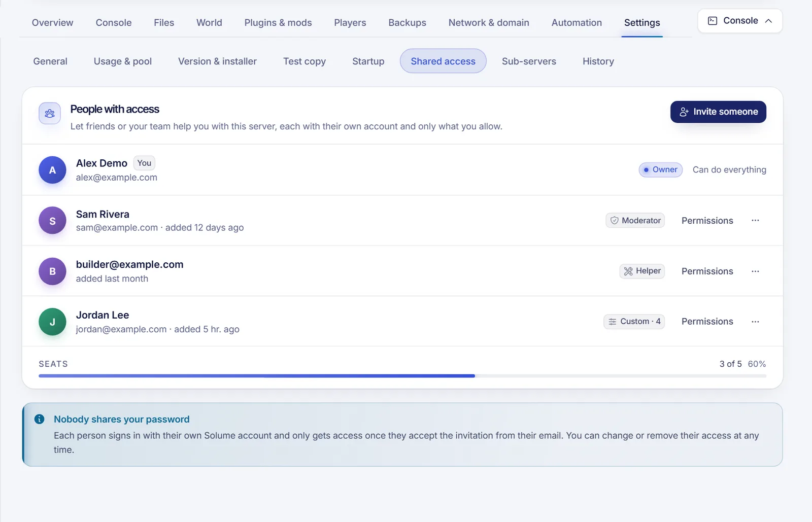The image size is (812, 522).
Task: Click the Sam Rivera name
Action: [103, 214]
